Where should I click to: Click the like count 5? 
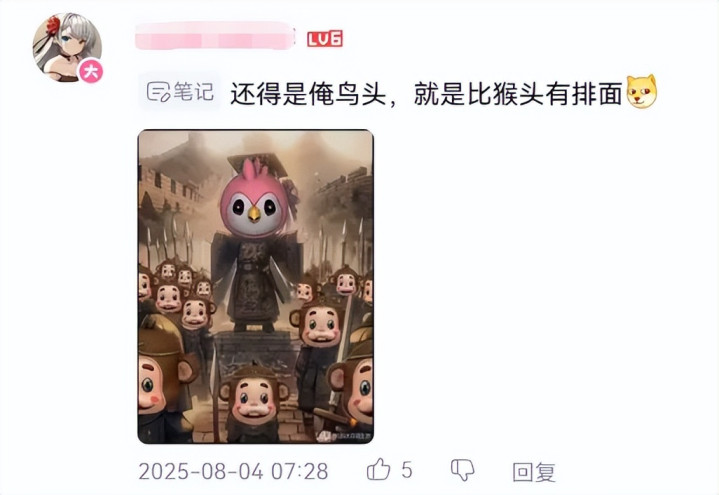pyautogui.click(x=407, y=470)
